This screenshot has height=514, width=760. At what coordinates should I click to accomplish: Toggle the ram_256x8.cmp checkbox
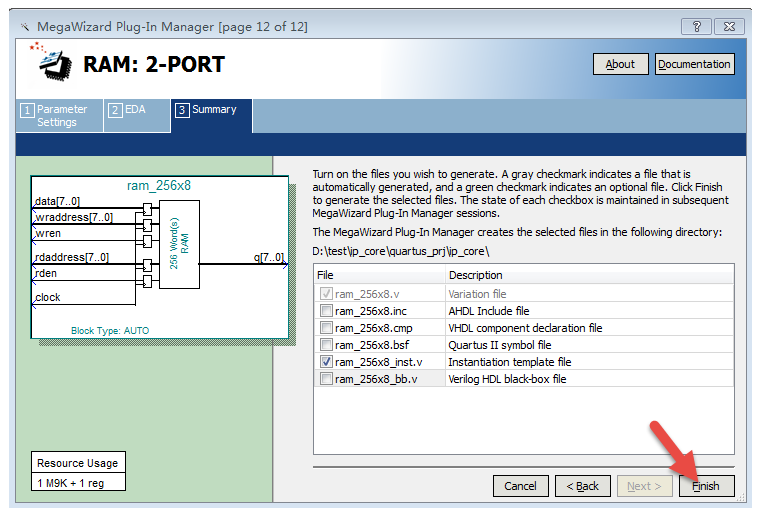(x=326, y=327)
